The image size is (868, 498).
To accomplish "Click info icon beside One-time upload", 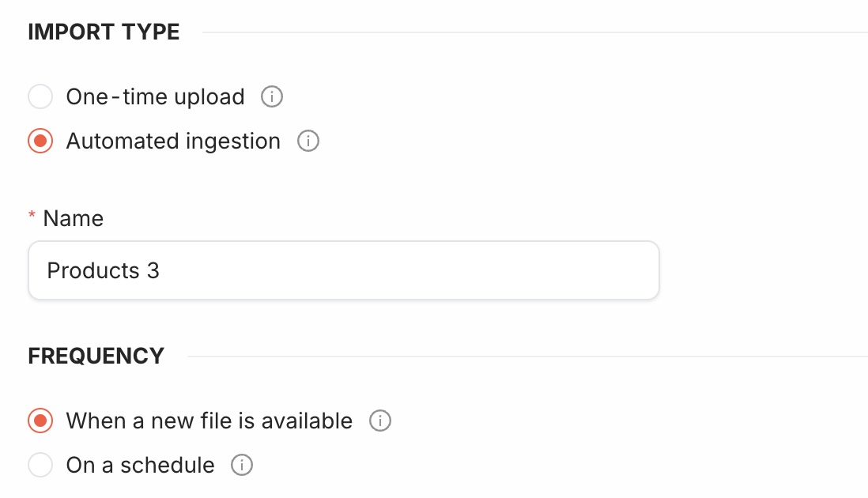I will point(272,97).
